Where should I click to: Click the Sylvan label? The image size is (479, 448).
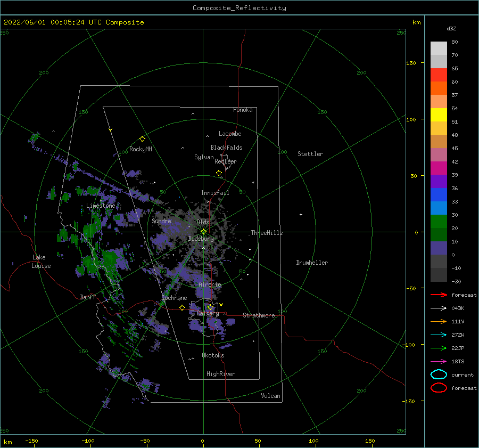click(x=204, y=157)
